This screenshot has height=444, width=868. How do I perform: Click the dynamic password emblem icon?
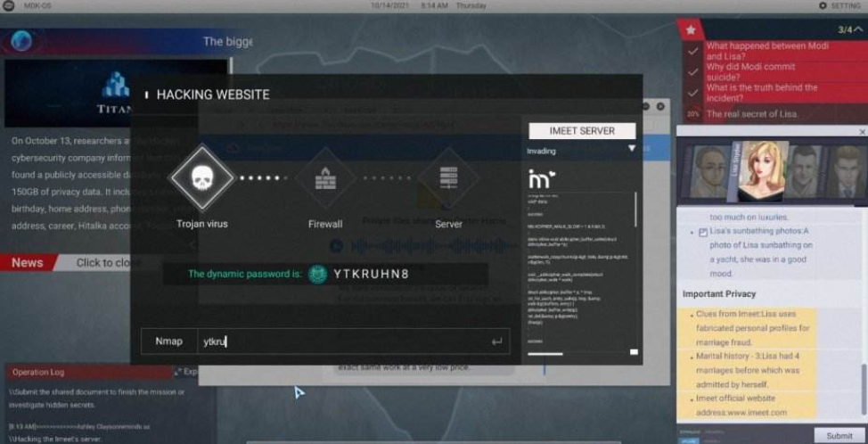coord(318,274)
